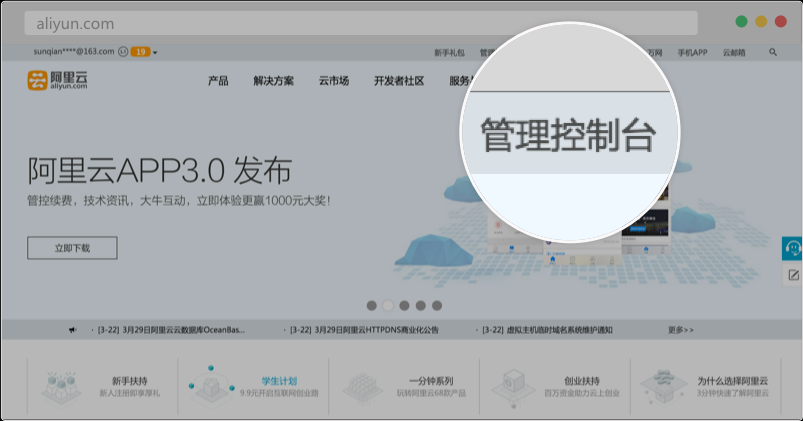Click the feedback edit icon on right edge
The height and width of the screenshot is (421, 803).
click(793, 275)
